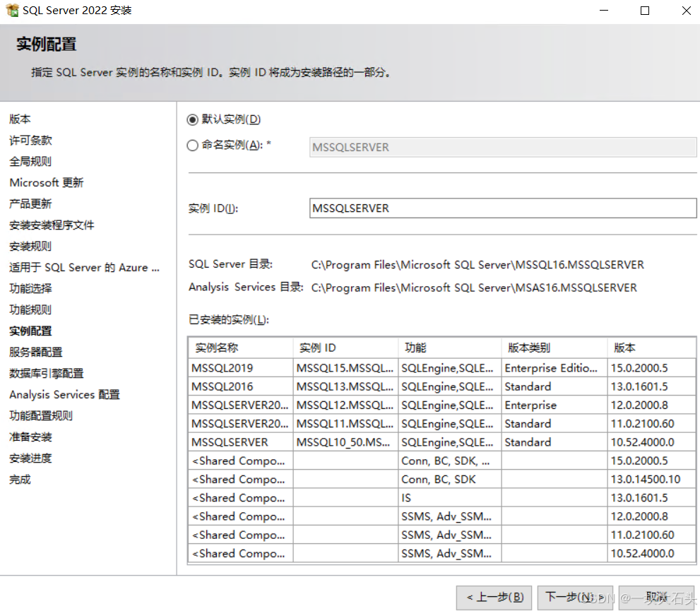Click the 上一步(B) button

tap(494, 597)
